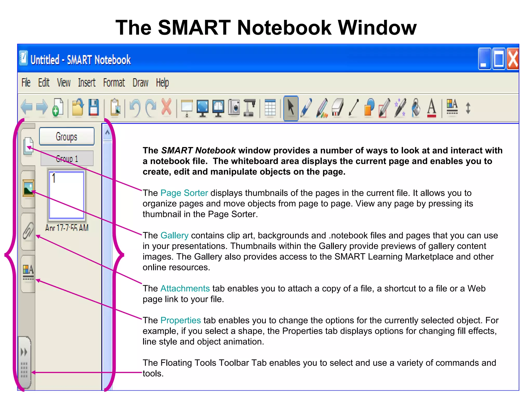Add a new blank page
Image resolution: width=532 pixels, height=399 pixels.
pyautogui.click(x=58, y=107)
